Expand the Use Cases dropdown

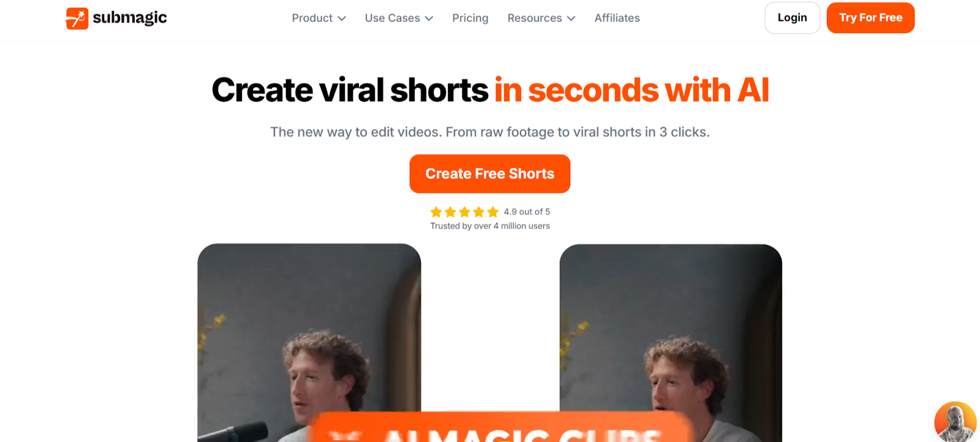click(399, 18)
